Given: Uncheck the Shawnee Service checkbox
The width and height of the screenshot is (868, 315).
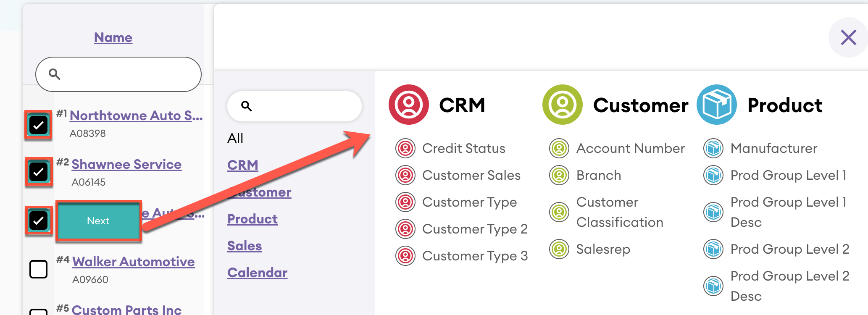Looking at the screenshot, I should (38, 172).
